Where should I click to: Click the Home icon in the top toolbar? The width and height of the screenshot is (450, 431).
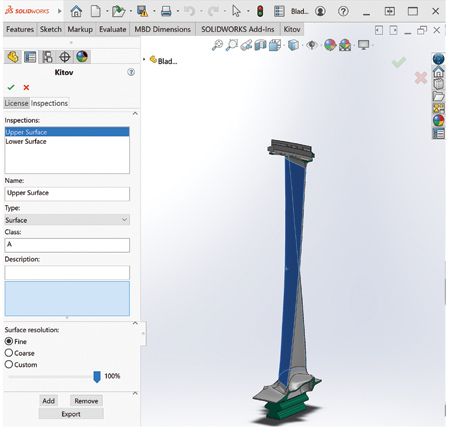[x=76, y=12]
